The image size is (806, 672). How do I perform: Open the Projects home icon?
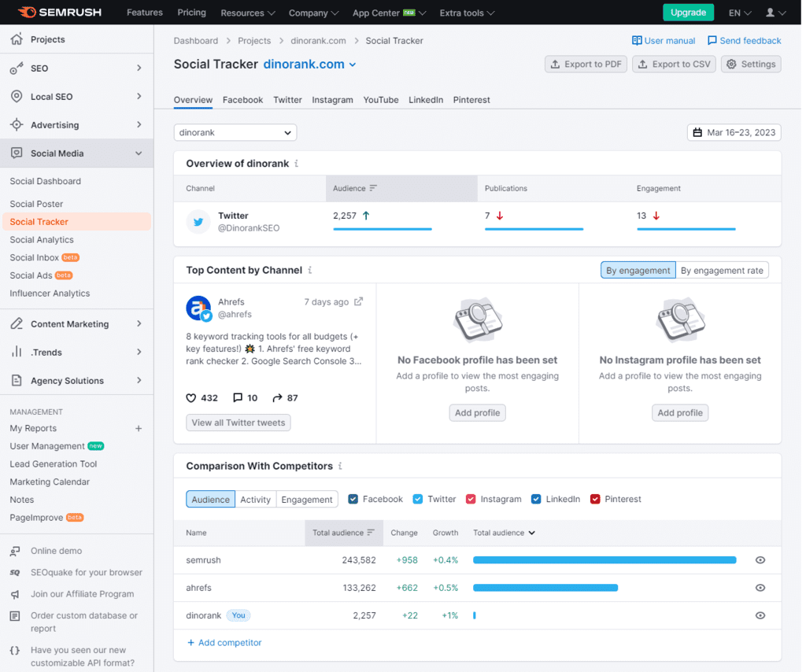[x=17, y=39]
